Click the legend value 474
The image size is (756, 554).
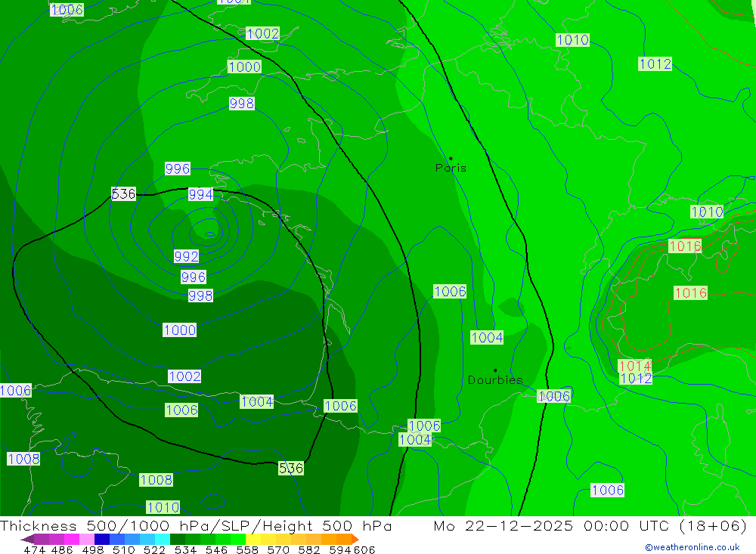[x=34, y=550]
